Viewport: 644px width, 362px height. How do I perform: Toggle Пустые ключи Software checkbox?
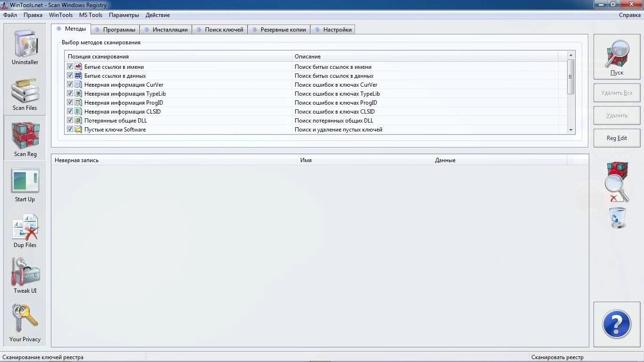[x=70, y=130]
